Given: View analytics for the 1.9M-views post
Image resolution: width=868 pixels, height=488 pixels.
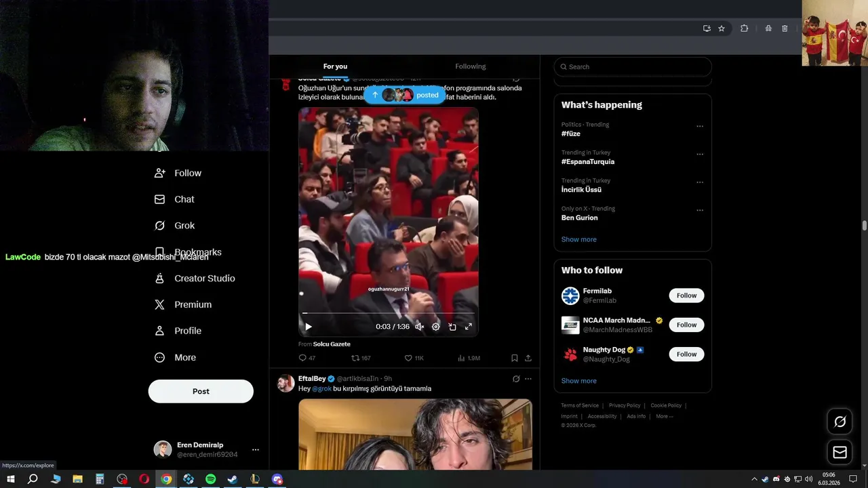Looking at the screenshot, I should [469, 358].
